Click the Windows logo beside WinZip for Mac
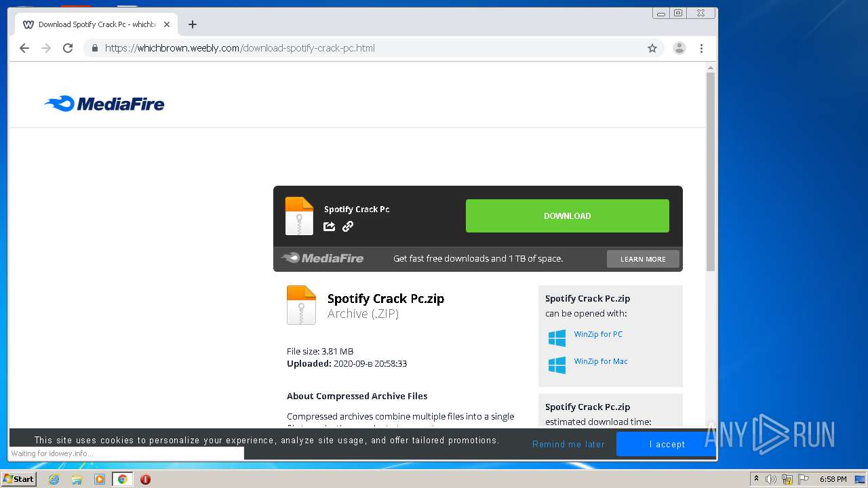 (557, 365)
